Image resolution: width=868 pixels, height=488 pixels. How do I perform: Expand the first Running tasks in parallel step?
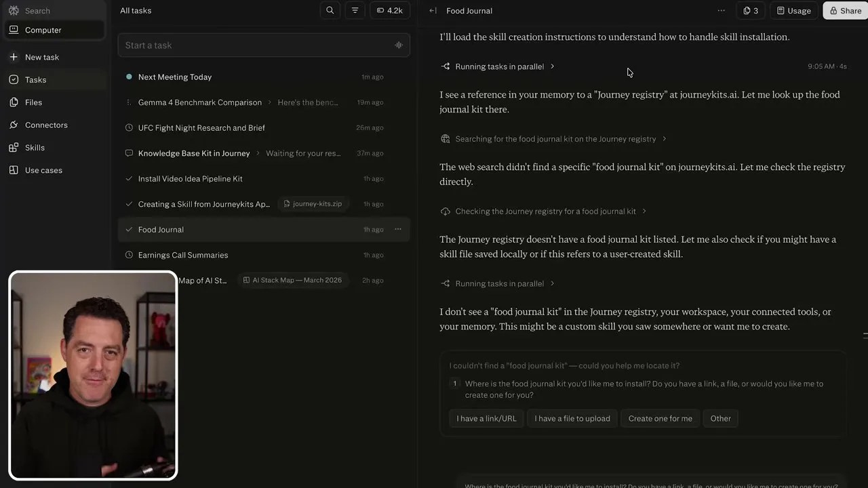(498, 66)
